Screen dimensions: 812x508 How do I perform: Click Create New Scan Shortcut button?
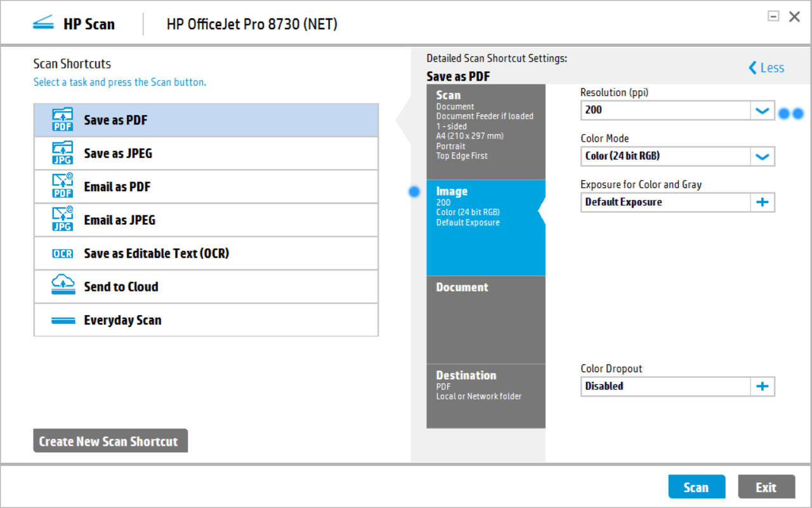(x=110, y=441)
